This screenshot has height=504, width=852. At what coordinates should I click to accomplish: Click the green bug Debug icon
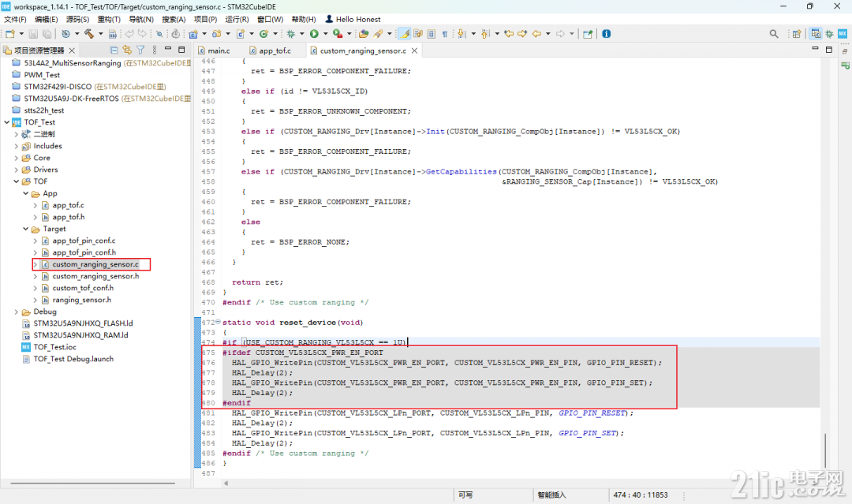pyautogui.click(x=290, y=34)
